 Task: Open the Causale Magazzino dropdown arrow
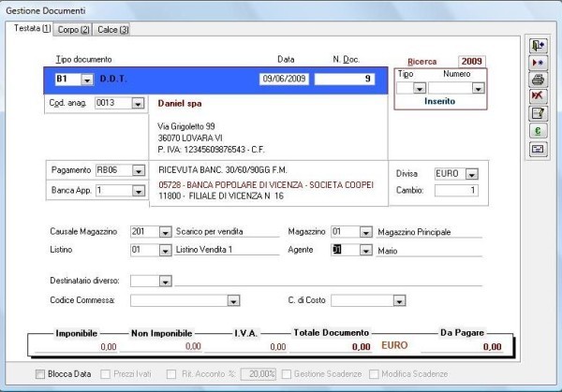165,232
